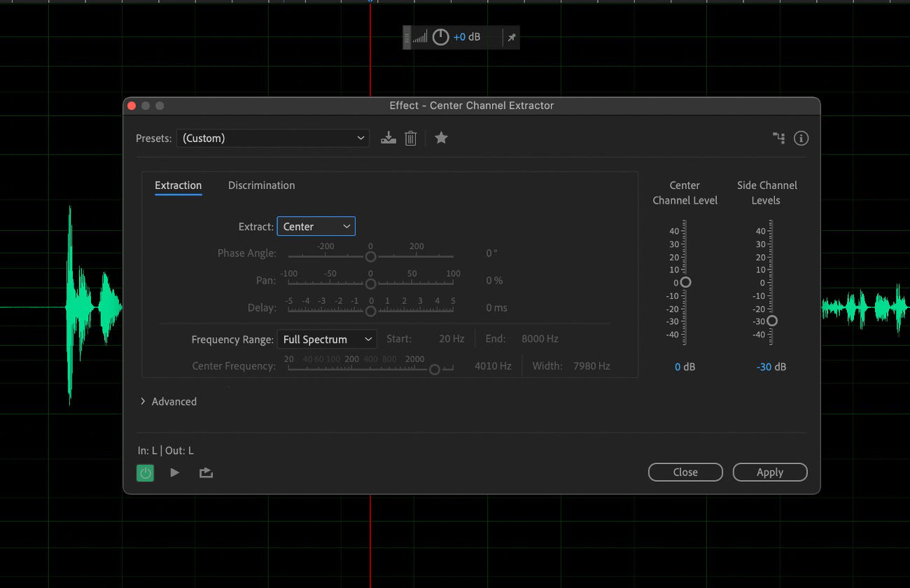Enable looped playback of the preview
Screen dimensions: 910x588
click(x=204, y=472)
